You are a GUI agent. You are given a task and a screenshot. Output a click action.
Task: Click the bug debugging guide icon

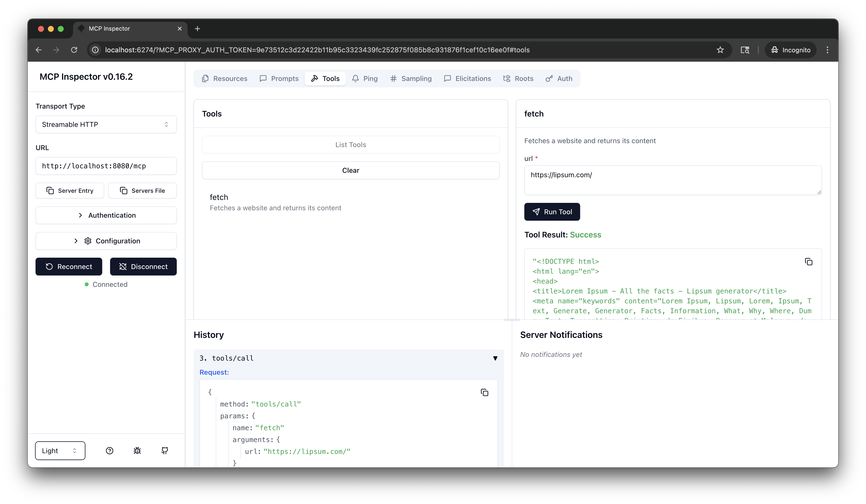tap(137, 451)
